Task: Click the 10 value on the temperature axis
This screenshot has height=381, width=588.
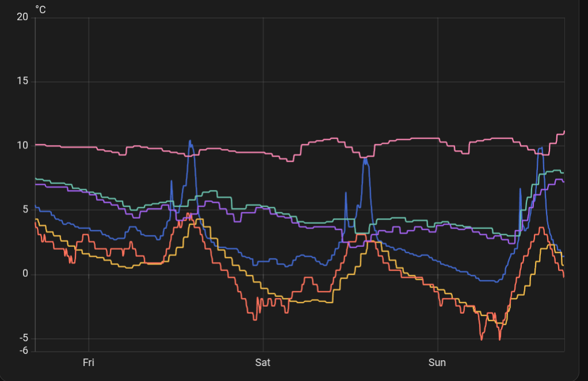Action: (22, 146)
